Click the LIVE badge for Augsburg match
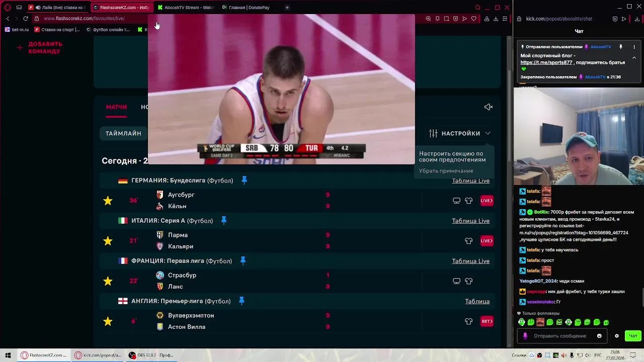The image size is (644, 362). coord(487,201)
